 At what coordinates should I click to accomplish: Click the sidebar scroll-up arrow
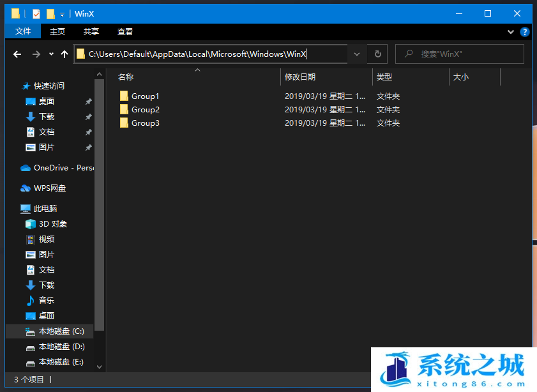100,74
